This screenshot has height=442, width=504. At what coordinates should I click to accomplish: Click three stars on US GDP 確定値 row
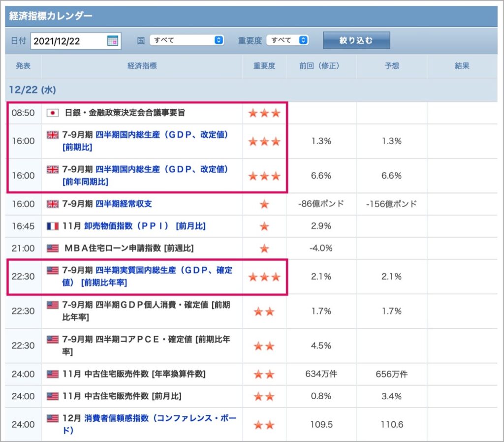point(264,277)
